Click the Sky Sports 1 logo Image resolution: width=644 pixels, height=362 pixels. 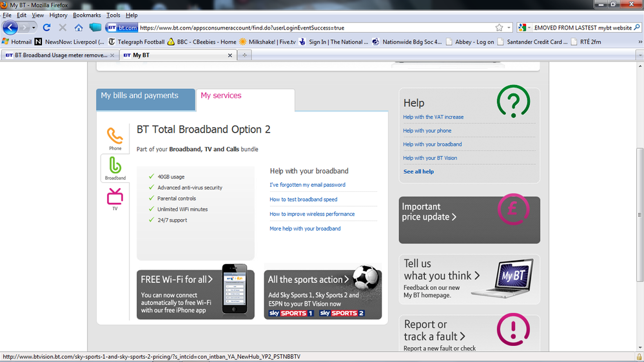291,313
